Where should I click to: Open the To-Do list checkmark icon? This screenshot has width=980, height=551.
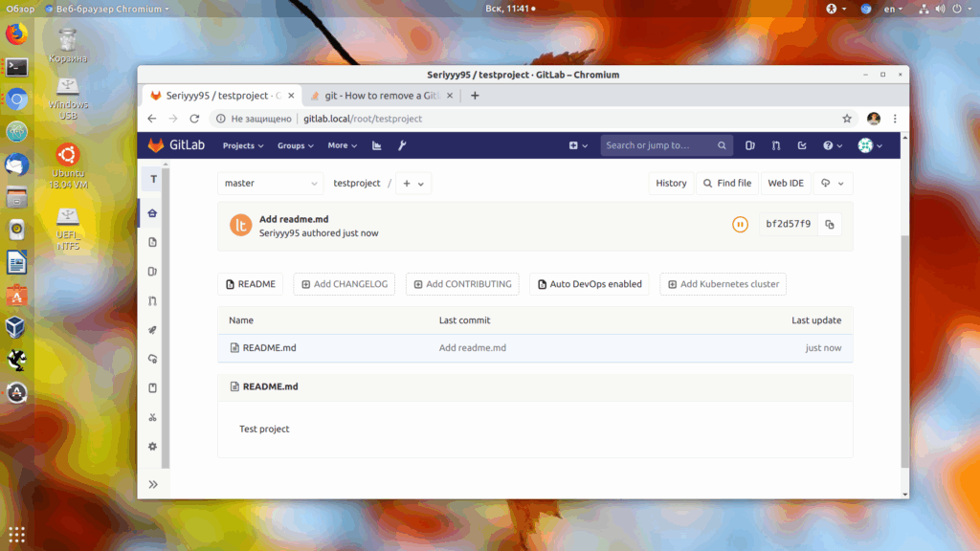[802, 145]
